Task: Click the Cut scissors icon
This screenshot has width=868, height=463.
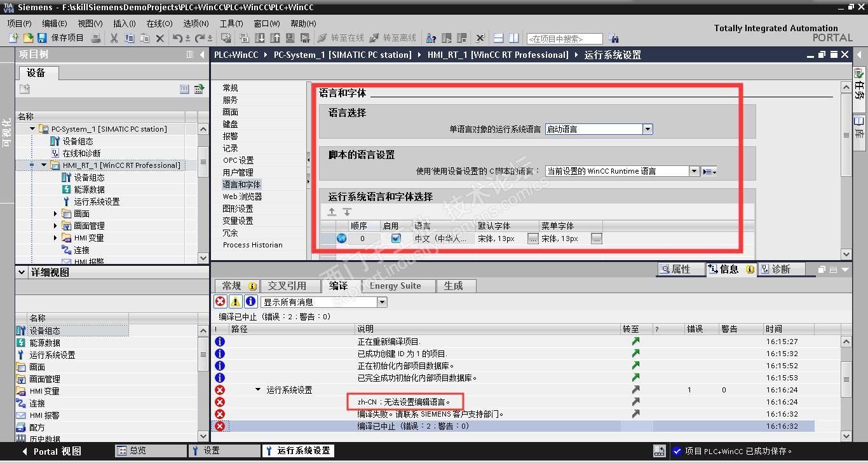Action: pyautogui.click(x=114, y=38)
